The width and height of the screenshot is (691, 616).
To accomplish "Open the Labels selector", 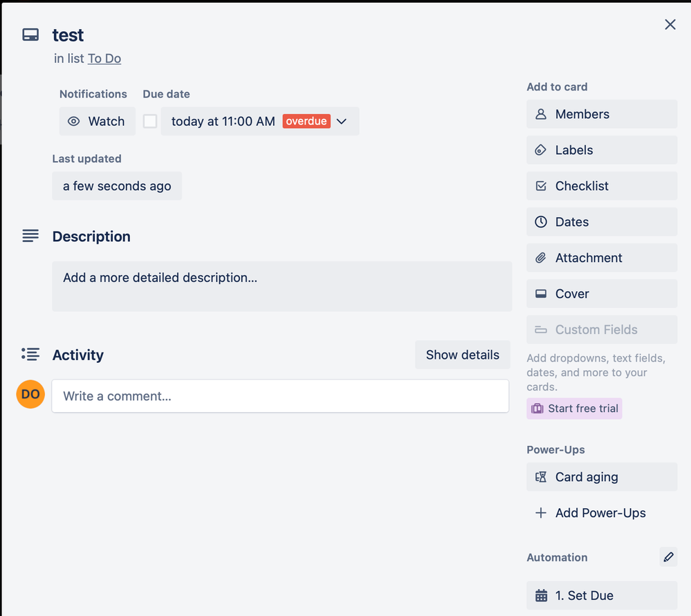I will [x=601, y=150].
